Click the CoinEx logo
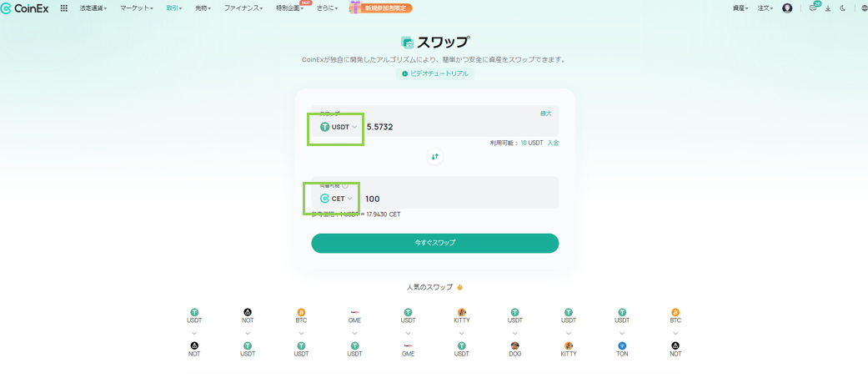Screen dimensions: 868x378 tap(23, 8)
